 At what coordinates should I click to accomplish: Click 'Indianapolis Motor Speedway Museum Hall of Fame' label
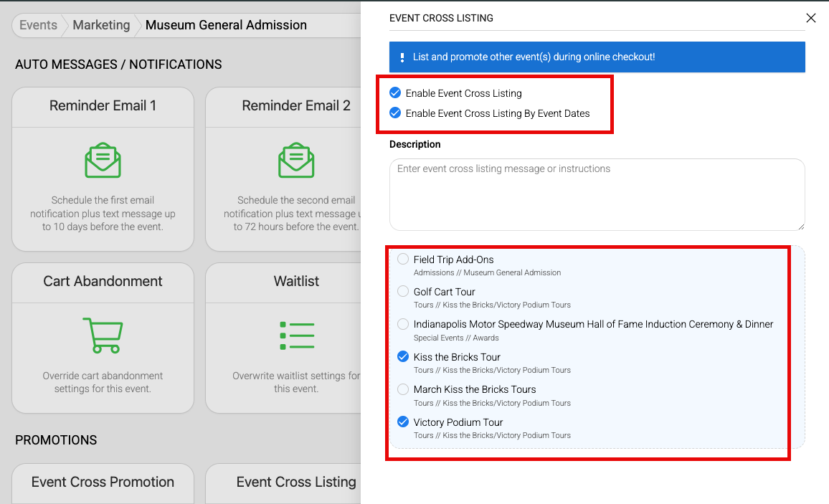[x=593, y=324]
